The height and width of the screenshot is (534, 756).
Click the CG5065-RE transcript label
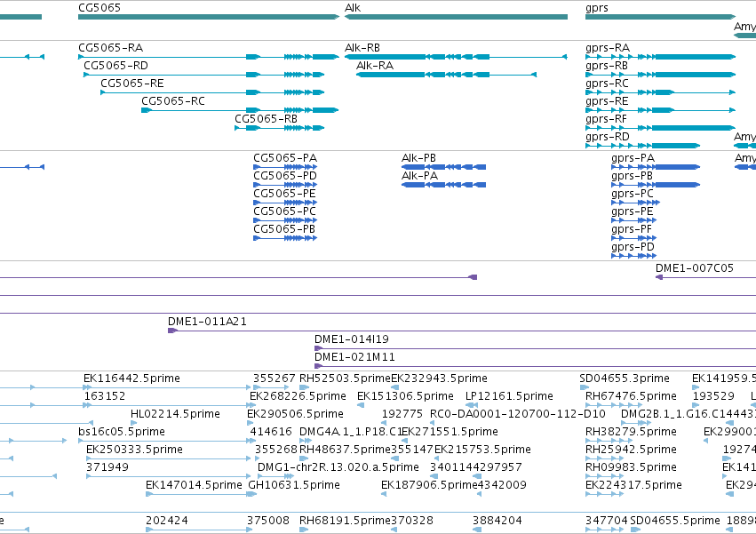tap(132, 84)
